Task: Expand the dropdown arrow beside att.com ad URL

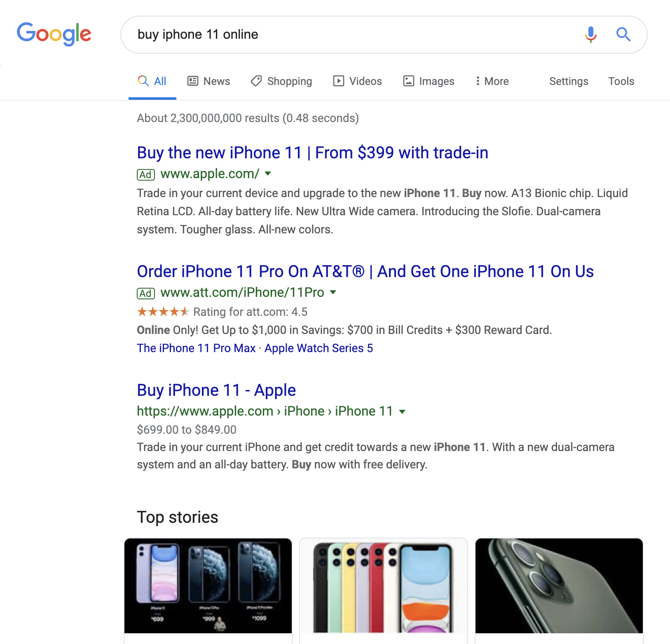Action: click(333, 293)
